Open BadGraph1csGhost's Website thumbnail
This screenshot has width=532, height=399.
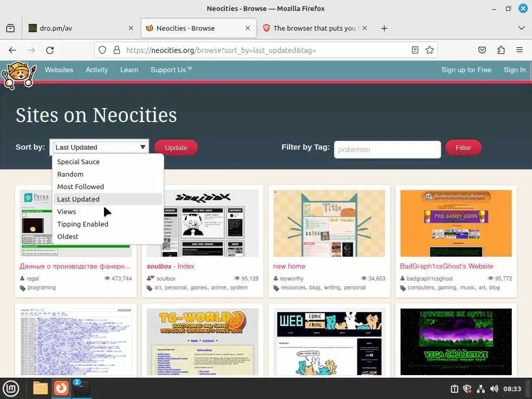pos(456,223)
